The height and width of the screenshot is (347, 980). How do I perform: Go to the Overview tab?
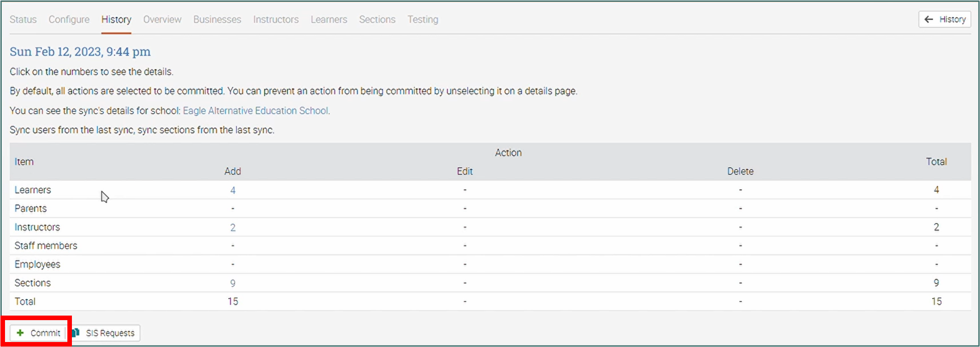click(x=162, y=20)
